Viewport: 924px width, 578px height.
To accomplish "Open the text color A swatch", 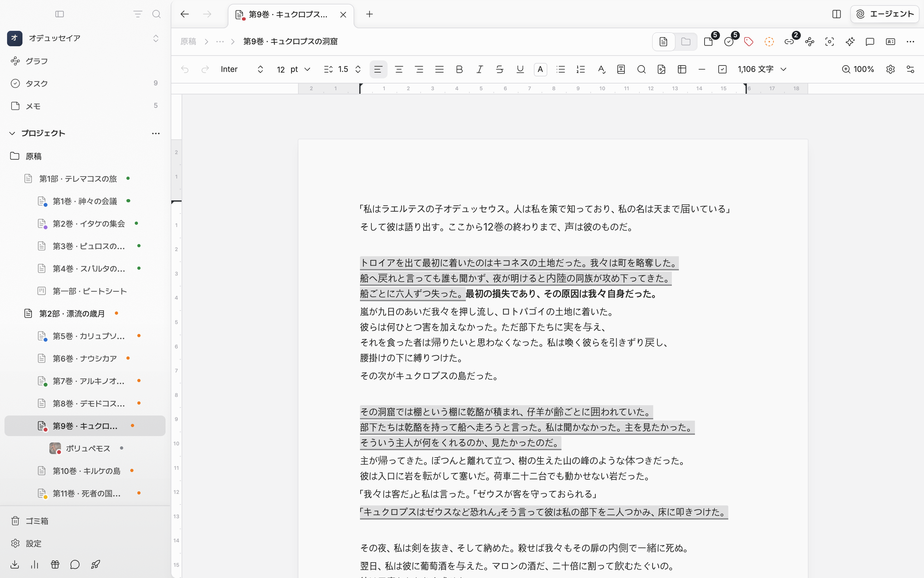I will coord(540,69).
